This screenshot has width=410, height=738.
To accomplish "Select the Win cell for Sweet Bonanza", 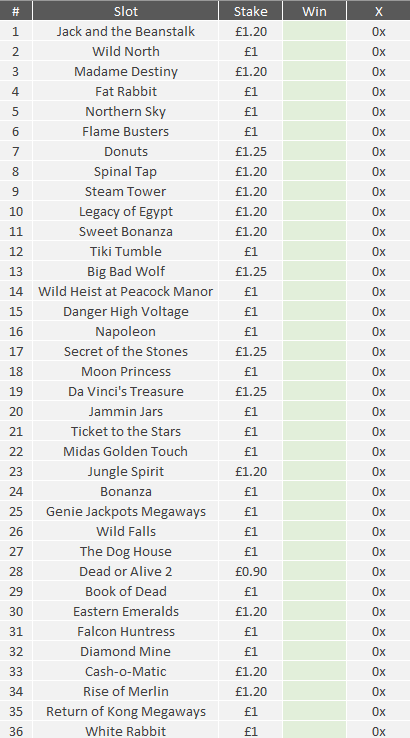I will (314, 232).
